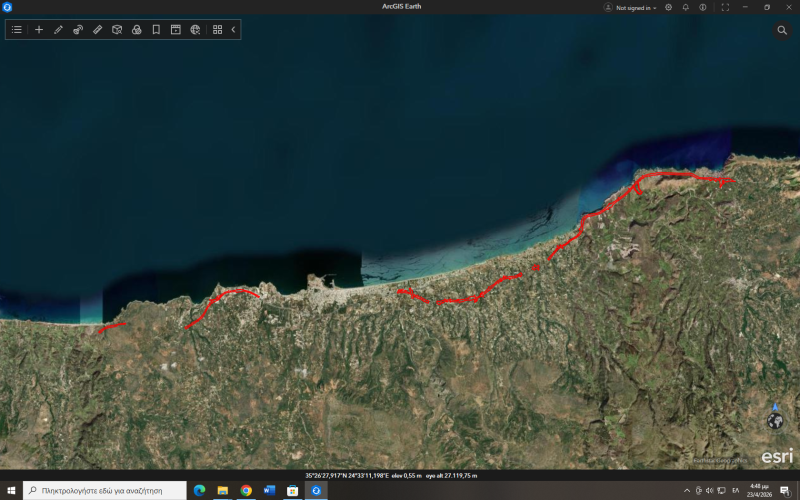Click the Windows taskbar search field

pyautogui.click(x=105, y=490)
